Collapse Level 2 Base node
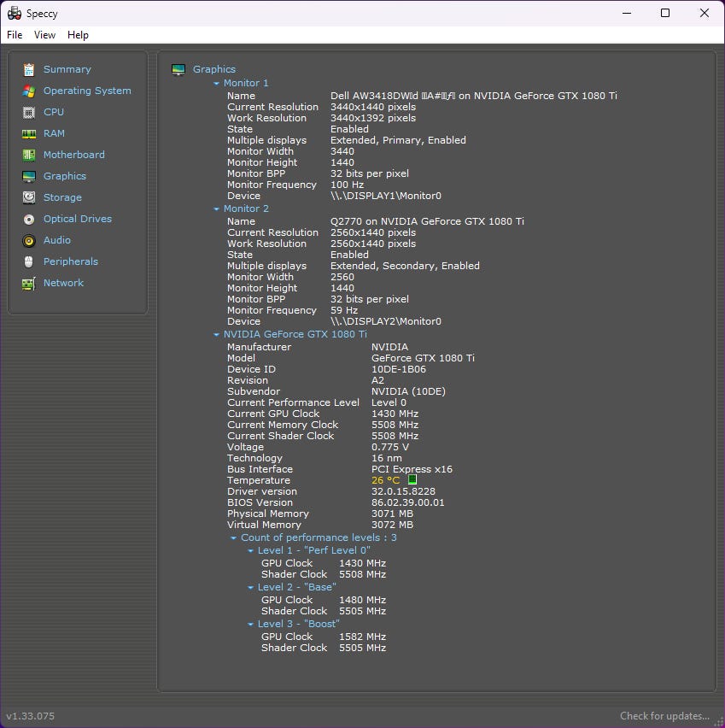Screen dimensions: 725x728 tap(251, 588)
